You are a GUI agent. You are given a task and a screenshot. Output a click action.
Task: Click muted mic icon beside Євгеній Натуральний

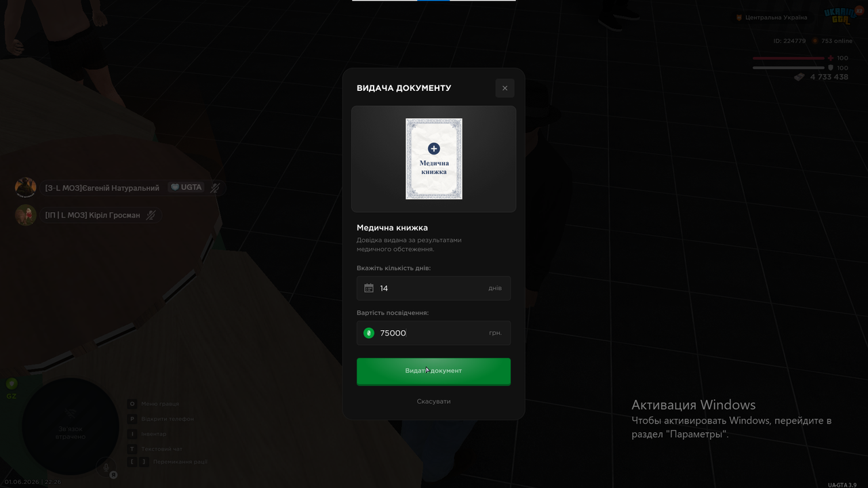tap(215, 188)
